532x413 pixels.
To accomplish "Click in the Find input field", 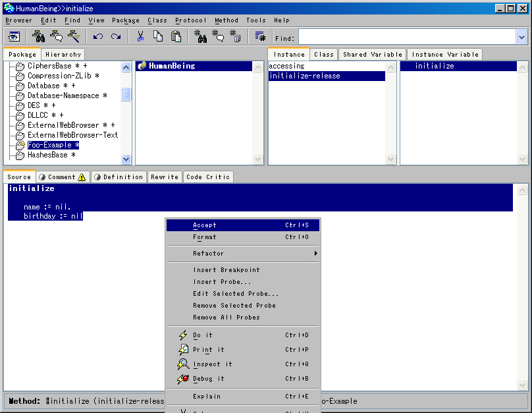I will coord(407,37).
